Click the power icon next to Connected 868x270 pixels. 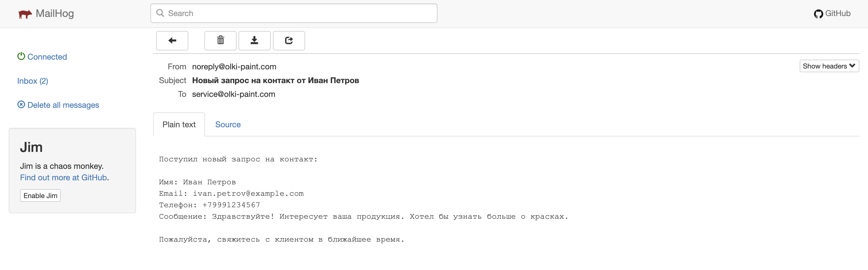(x=21, y=56)
